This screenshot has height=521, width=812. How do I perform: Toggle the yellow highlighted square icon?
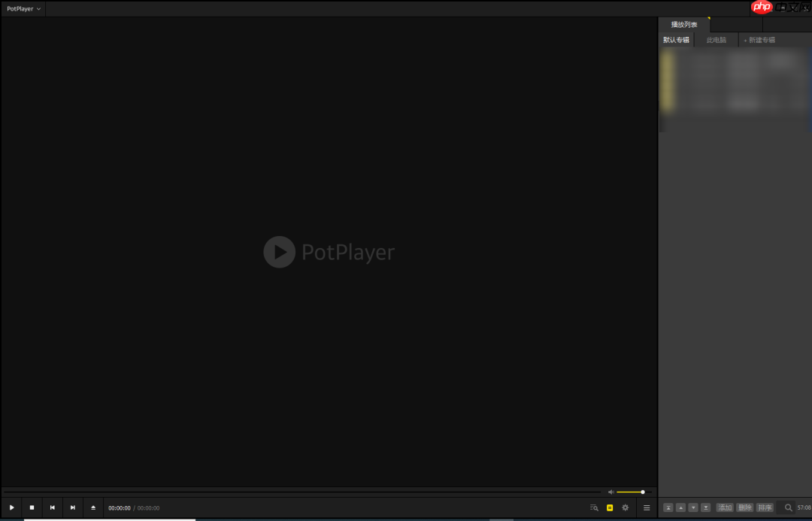pos(610,507)
